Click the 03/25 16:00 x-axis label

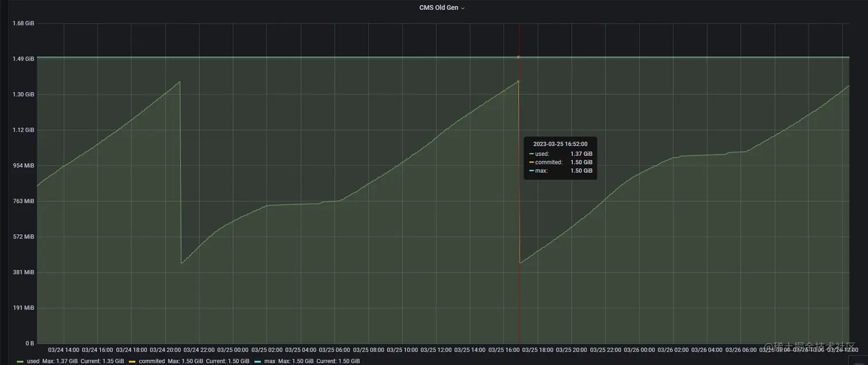coord(504,350)
